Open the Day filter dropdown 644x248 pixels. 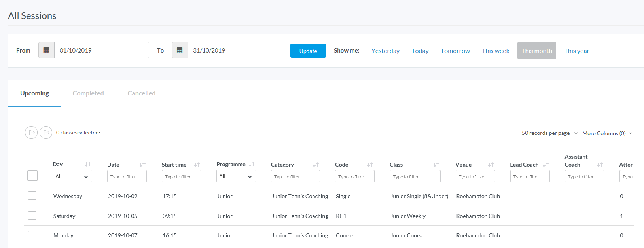[x=72, y=176]
